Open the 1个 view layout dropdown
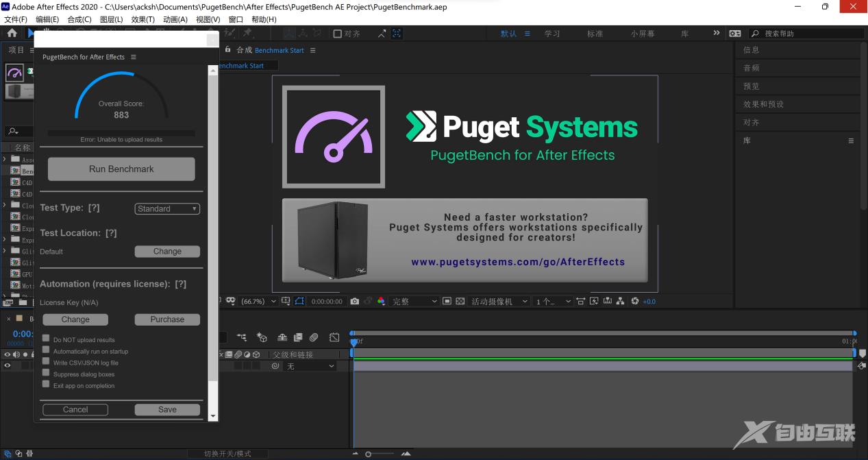 click(554, 301)
